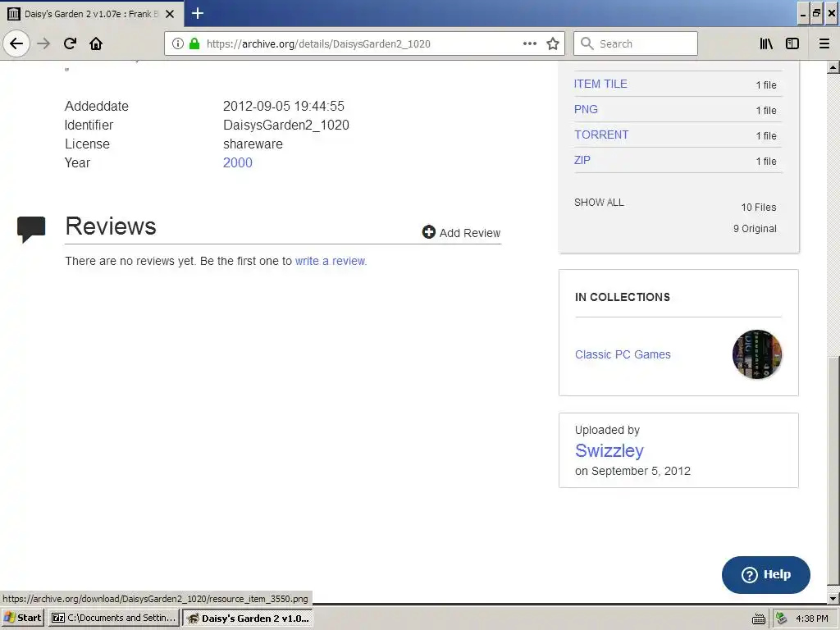Open the page actions three-dots menu

coord(530,43)
